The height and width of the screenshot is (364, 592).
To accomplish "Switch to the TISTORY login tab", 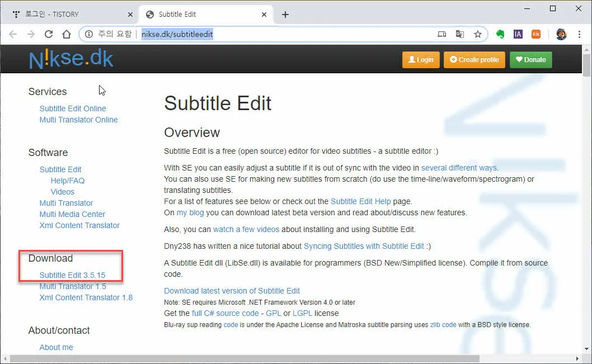I will tap(72, 15).
